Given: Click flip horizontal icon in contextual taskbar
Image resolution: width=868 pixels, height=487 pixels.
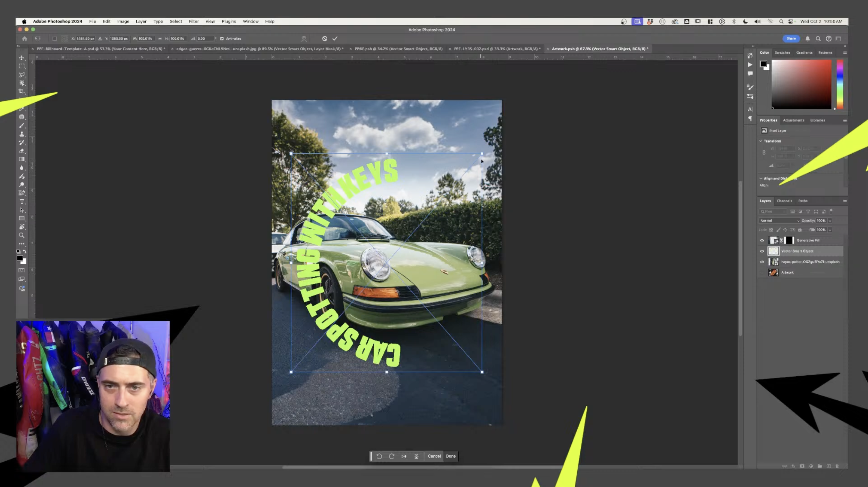Looking at the screenshot, I should 404,456.
